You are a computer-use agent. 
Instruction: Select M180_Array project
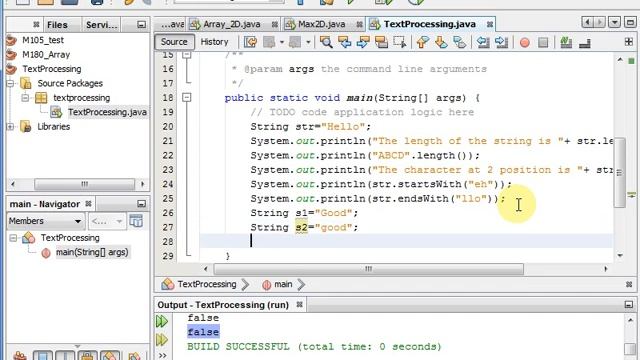point(46,54)
